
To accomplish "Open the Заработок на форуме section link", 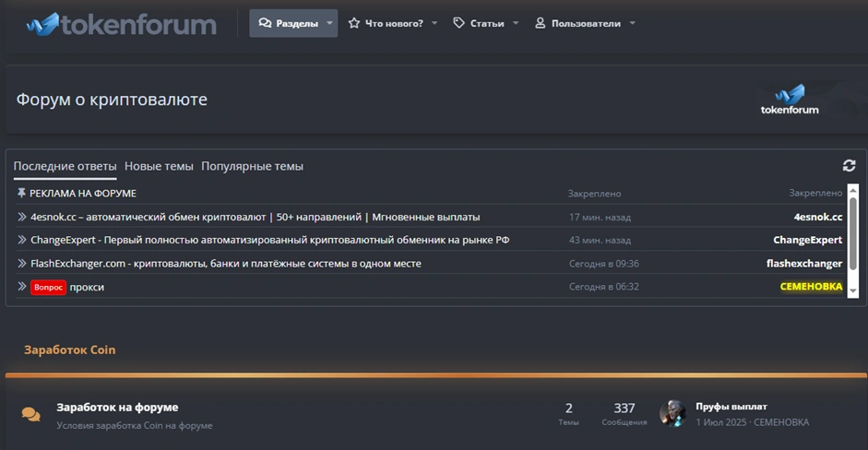I will [x=117, y=408].
